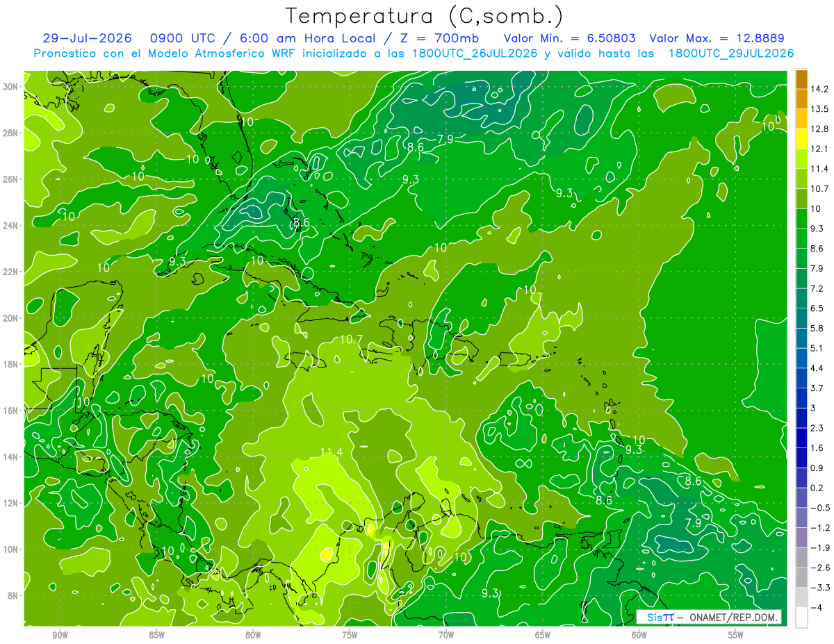834x644 pixels.
Task: Click the 26N latitude axis label
Action: [10, 179]
